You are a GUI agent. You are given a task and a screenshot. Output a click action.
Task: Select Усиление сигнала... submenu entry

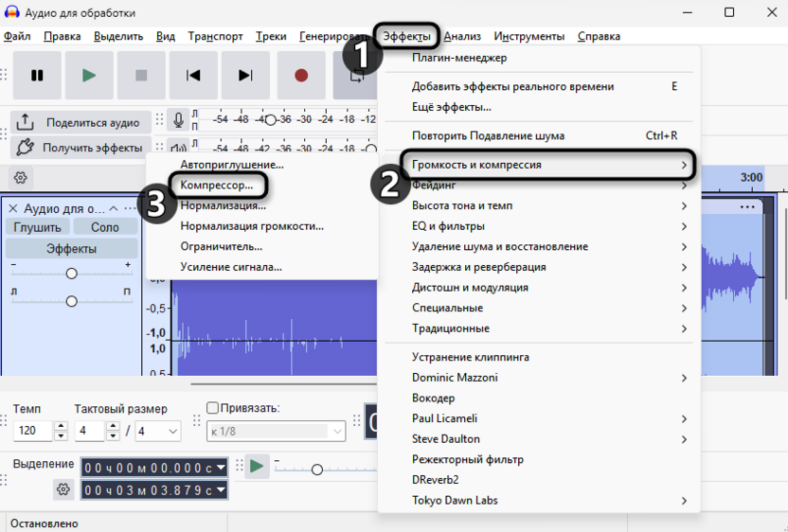coord(261,267)
